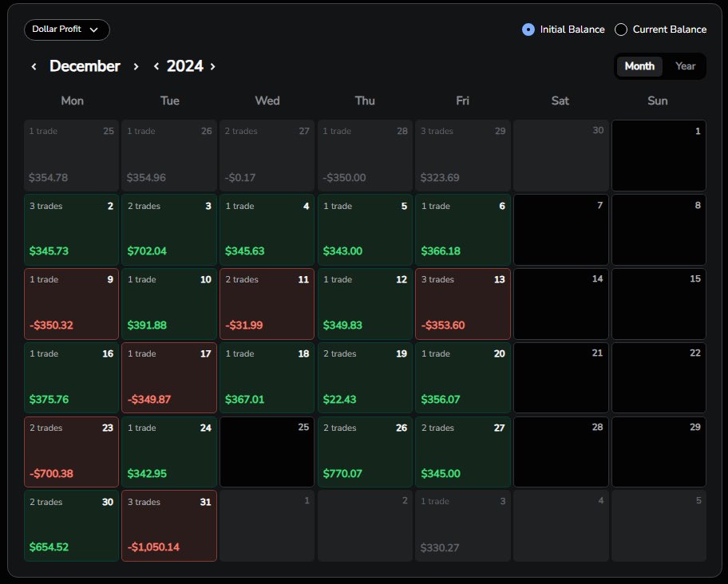This screenshot has height=584, width=728.
Task: Open December 31 showing -$1,050.14
Action: (169, 526)
